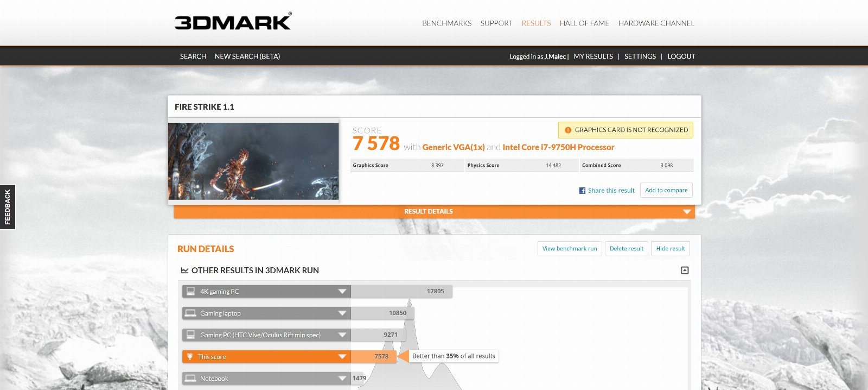
Task: Click the Physics Score value 14 482
Action: point(553,166)
